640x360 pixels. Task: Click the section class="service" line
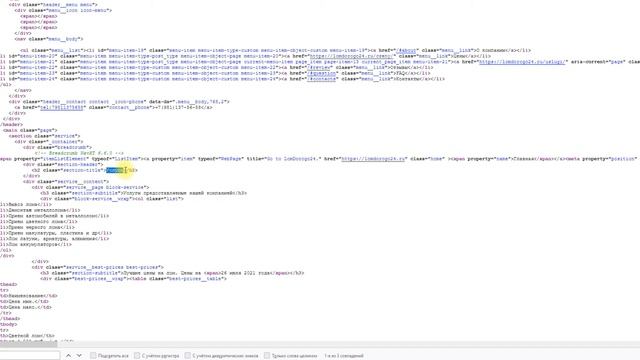pyautogui.click(x=44, y=136)
